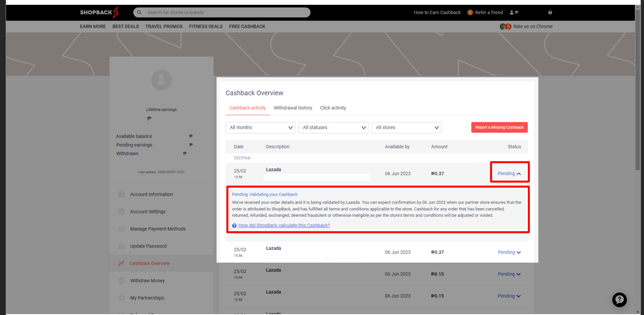644x315 pixels.
Task: Click the Manage Payment Methods card icon
Action: pos(121,229)
